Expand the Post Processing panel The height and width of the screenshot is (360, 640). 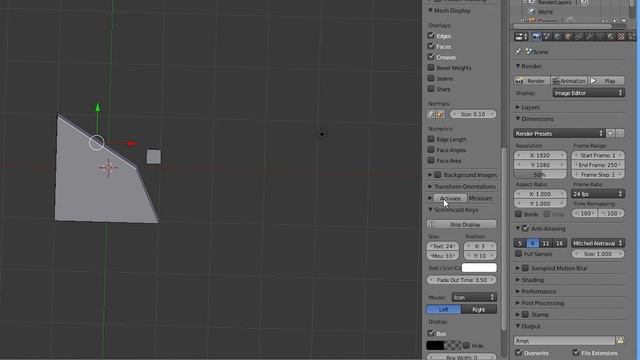click(x=518, y=303)
